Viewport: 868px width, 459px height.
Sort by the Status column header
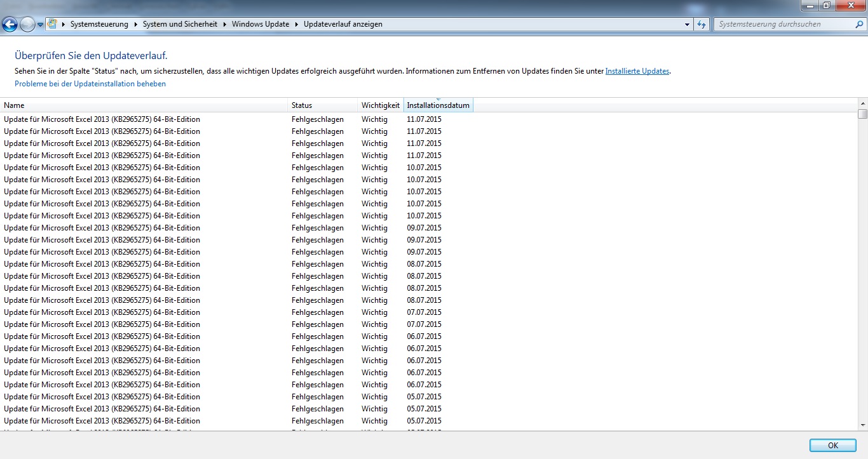(323, 105)
